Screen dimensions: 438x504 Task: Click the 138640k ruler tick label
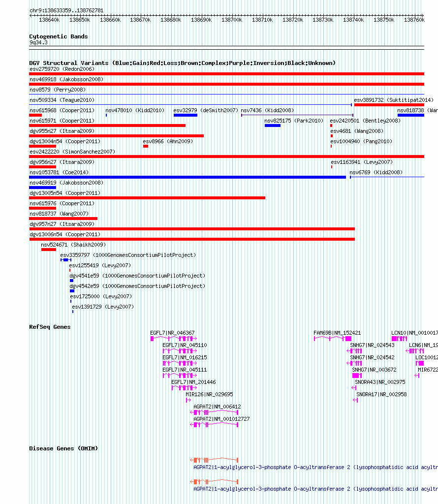pos(49,20)
